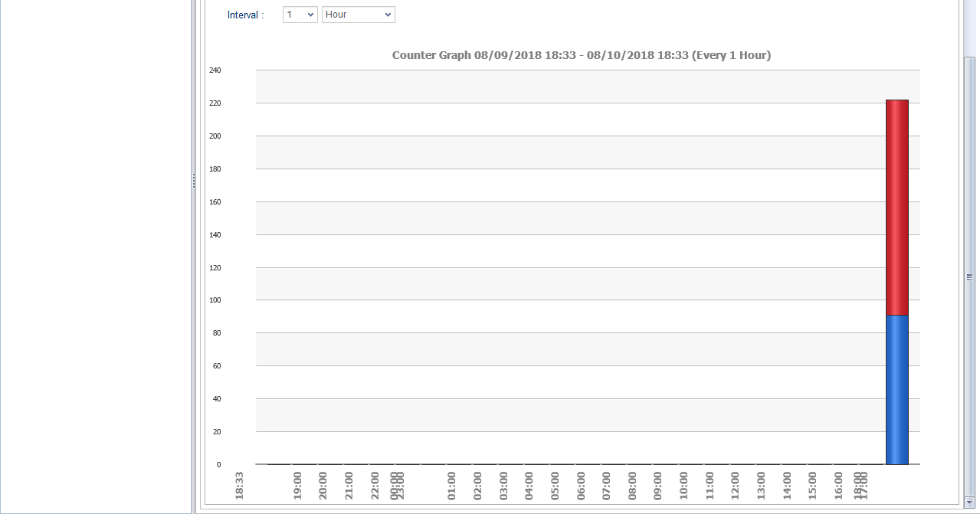This screenshot has width=980, height=514.
Task: Select the 15:00 x-axis time label
Action: click(x=812, y=486)
